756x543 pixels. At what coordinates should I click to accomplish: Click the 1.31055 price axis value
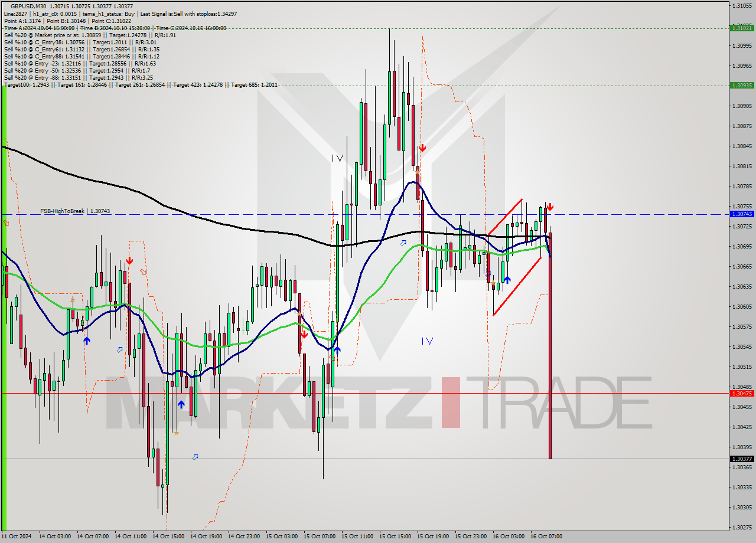click(742, 5)
